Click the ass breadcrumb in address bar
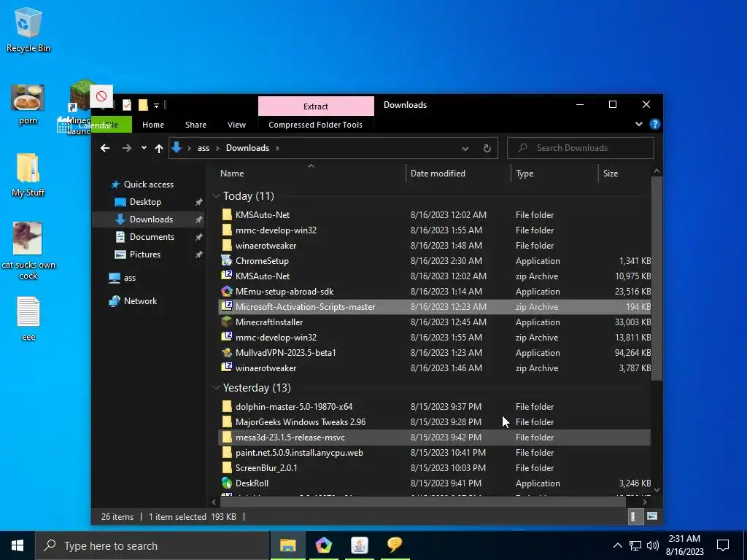Image resolution: width=747 pixels, height=560 pixels. 204,148
